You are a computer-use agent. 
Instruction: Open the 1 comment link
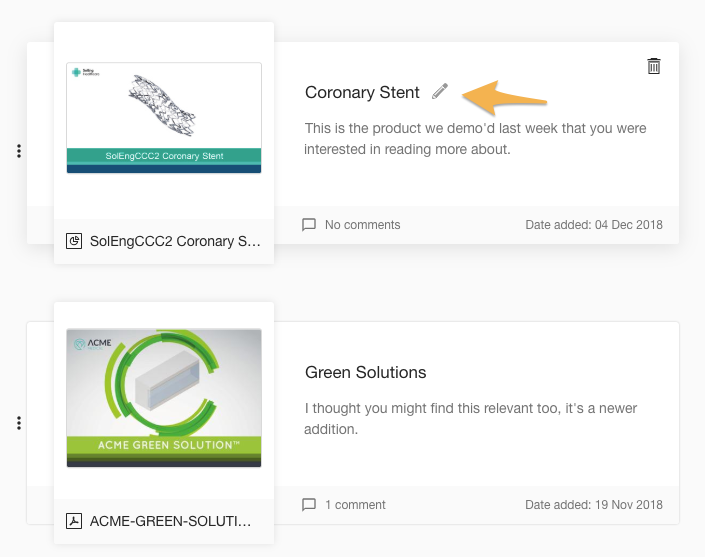click(355, 505)
